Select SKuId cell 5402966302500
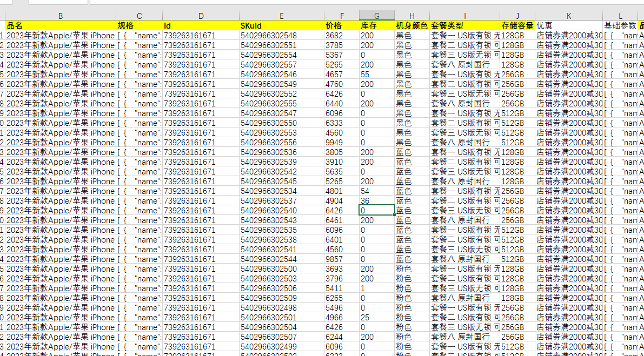The width and height of the screenshot is (644, 356). coord(281,268)
